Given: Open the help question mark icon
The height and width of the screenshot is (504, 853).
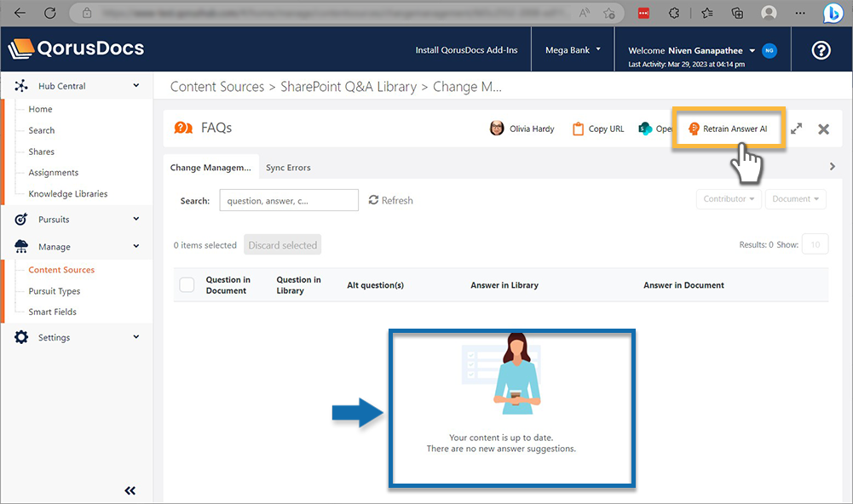Looking at the screenshot, I should tap(821, 50).
